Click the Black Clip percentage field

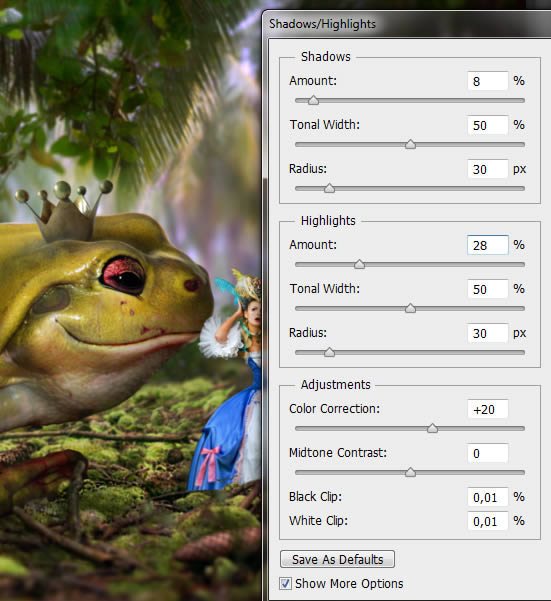(x=488, y=497)
